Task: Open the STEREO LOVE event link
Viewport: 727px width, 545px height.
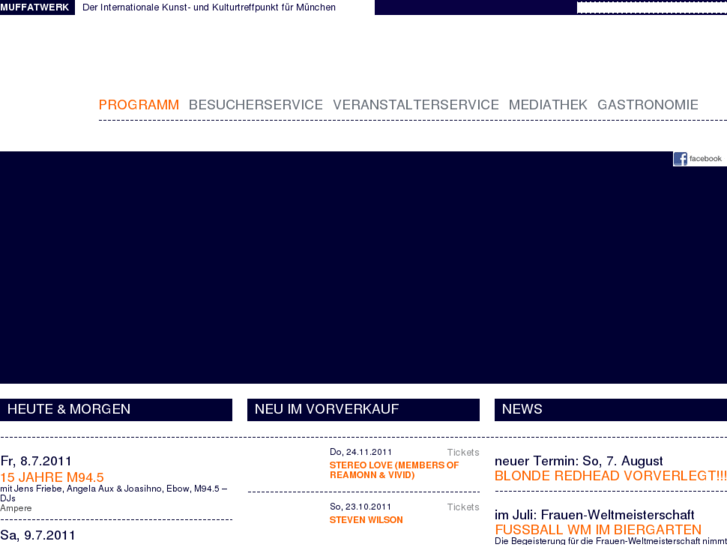Action: (x=394, y=470)
